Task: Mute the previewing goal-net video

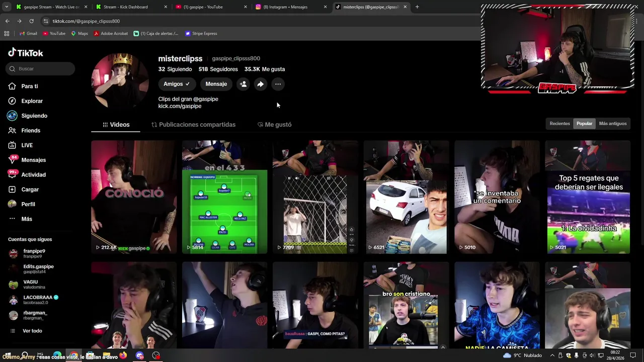Action: click(x=297, y=178)
